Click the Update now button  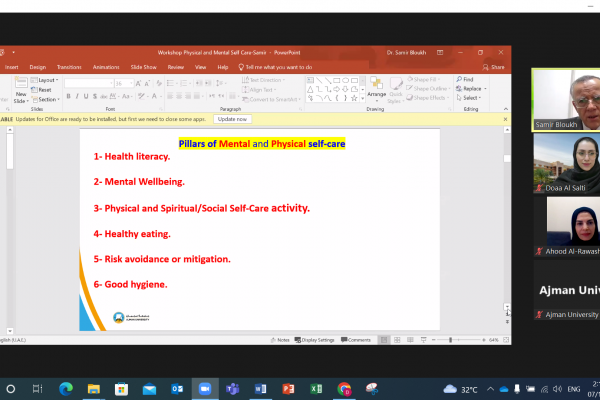tap(232, 118)
